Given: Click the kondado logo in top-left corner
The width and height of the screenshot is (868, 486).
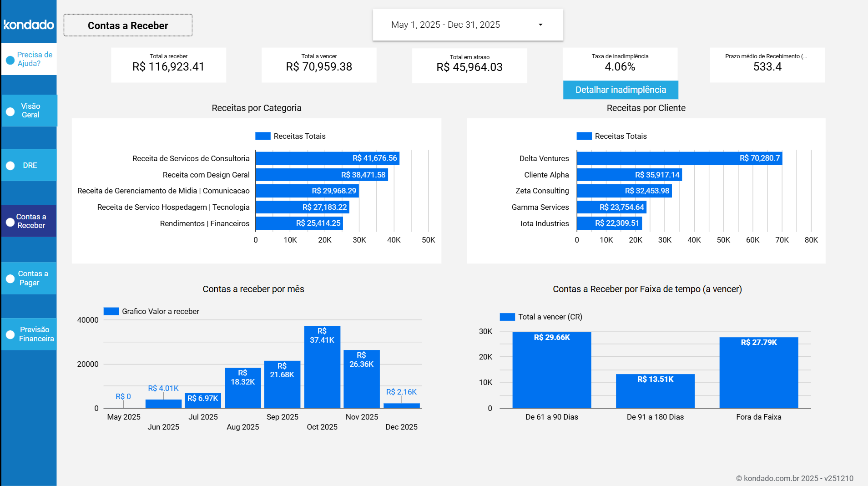Looking at the screenshot, I should click(28, 25).
